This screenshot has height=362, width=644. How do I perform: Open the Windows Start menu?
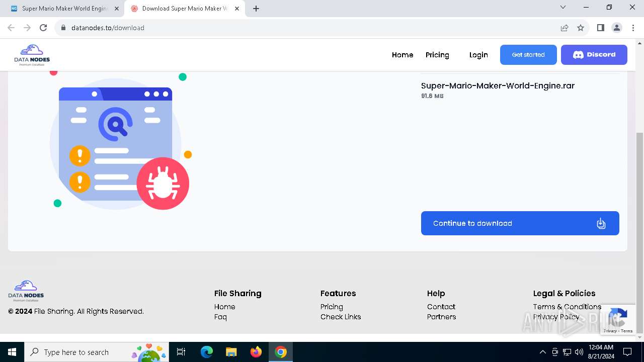point(12,352)
